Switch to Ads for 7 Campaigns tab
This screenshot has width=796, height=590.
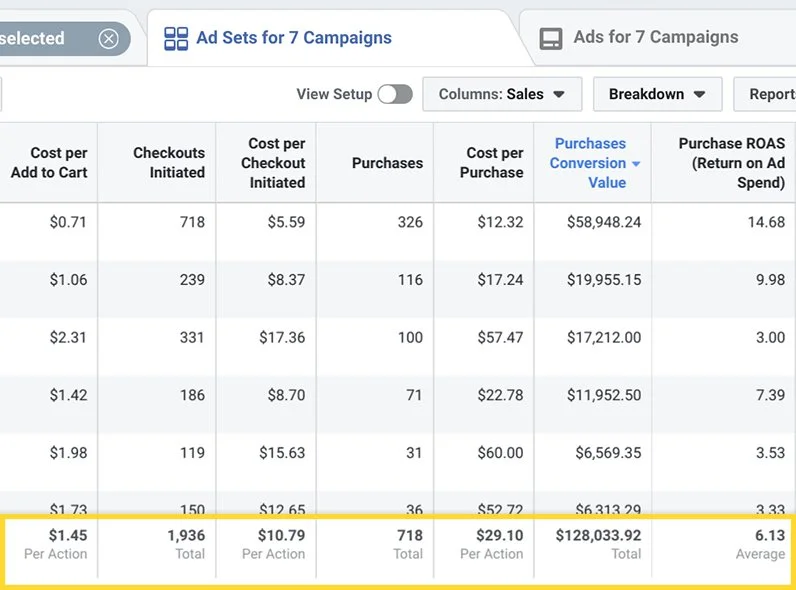[x=655, y=38]
